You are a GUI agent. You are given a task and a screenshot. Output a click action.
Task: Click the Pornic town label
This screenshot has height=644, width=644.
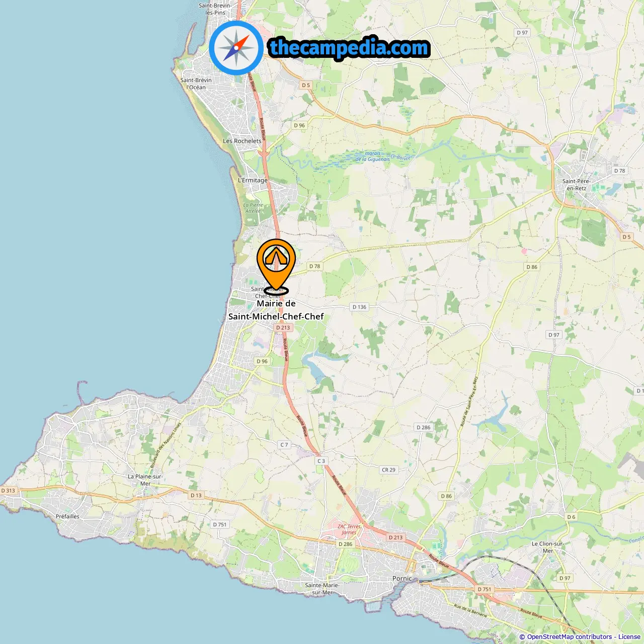click(402, 579)
